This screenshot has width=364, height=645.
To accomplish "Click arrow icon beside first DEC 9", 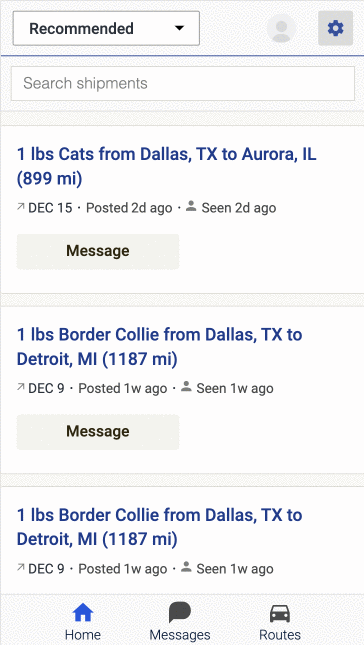I will [x=21, y=388].
